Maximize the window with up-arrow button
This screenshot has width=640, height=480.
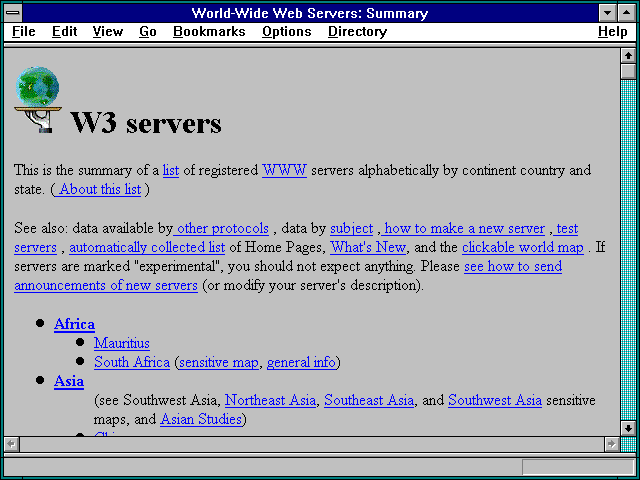(627, 13)
